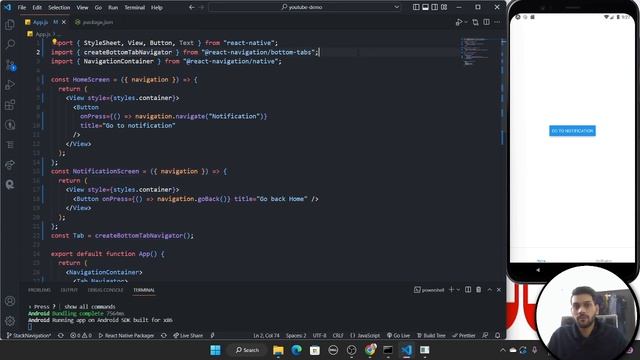Open the Accounts menu in activity bar
The height and width of the screenshot is (360, 640).
point(10,301)
